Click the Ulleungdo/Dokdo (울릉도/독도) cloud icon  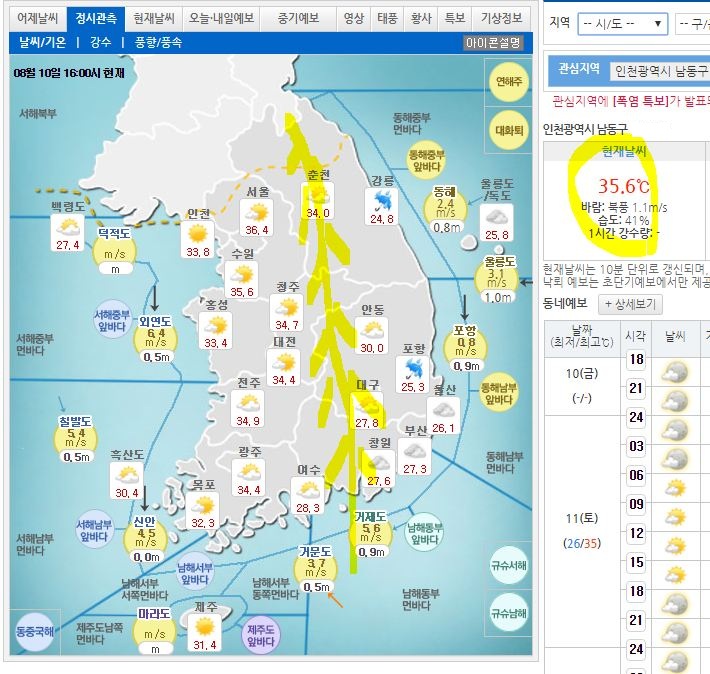coord(496,216)
